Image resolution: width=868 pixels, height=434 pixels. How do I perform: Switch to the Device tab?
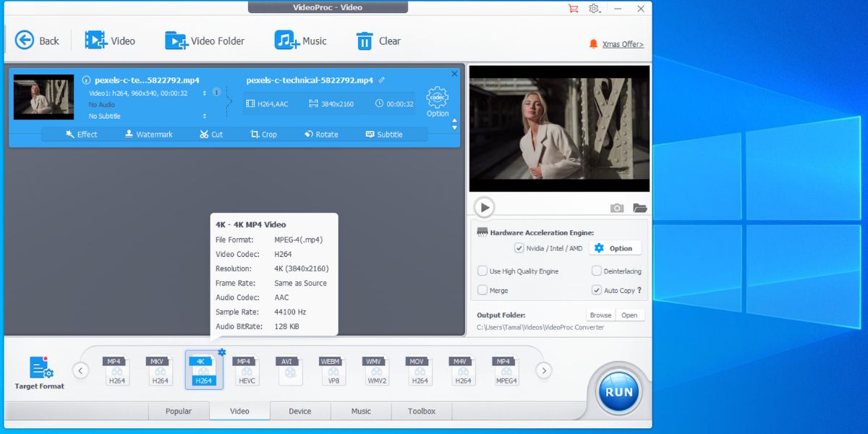[300, 411]
